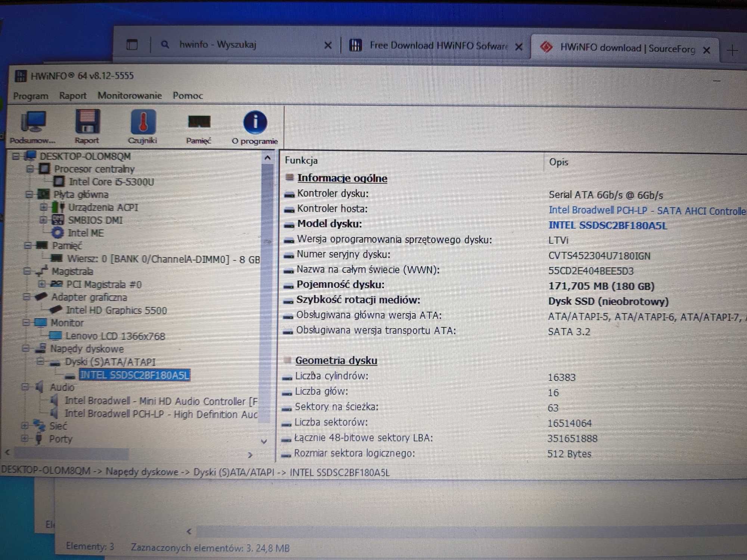Click the Audio speaker icon in tree
The image size is (747, 560).
pos(39,387)
